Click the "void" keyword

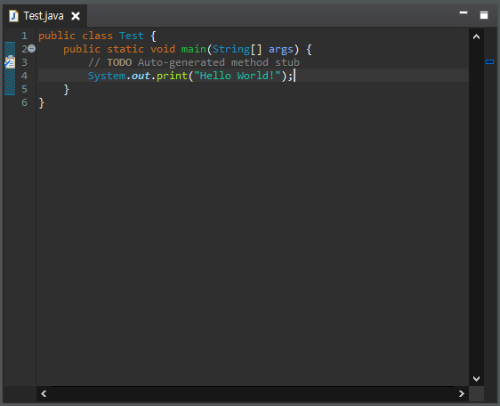163,49
